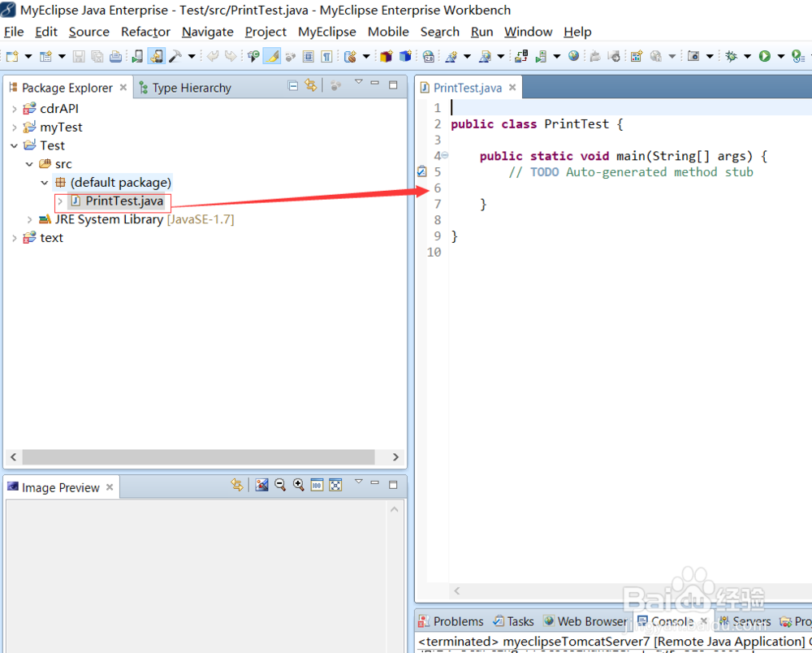Viewport: 812px width, 653px height.
Task: Open dropdown arrow beside camera icon
Action: 710,56
